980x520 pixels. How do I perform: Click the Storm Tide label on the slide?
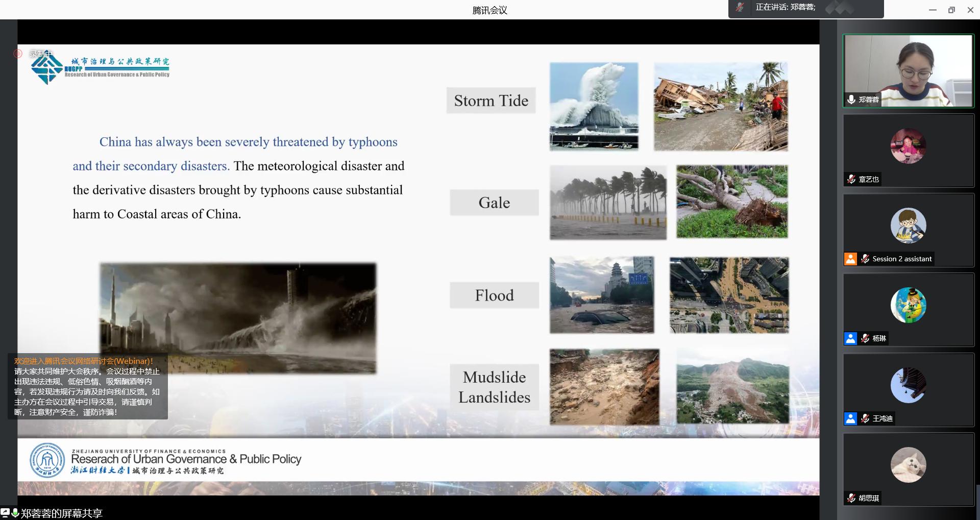(x=491, y=101)
